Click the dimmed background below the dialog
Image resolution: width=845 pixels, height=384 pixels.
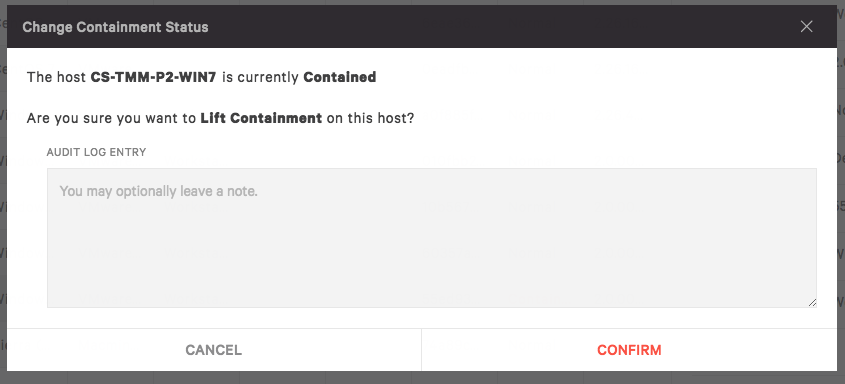(422, 378)
